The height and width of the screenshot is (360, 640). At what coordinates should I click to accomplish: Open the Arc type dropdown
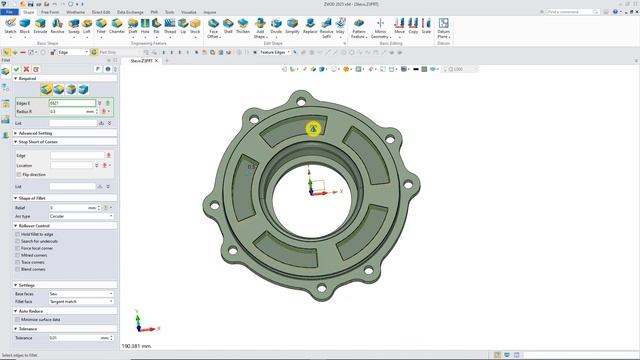click(x=81, y=216)
